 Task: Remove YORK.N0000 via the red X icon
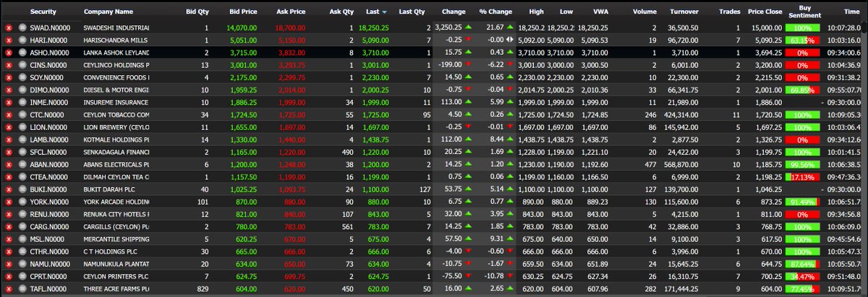(x=9, y=201)
